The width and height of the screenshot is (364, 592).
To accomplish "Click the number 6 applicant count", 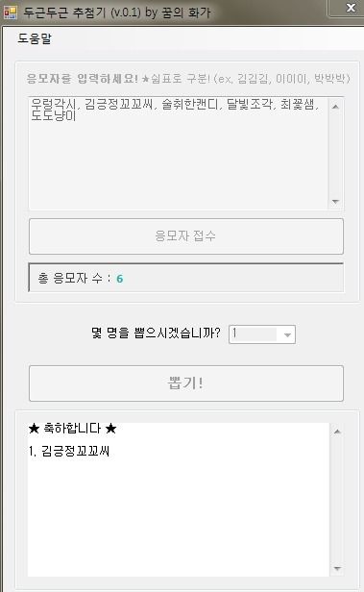I will 120,279.
